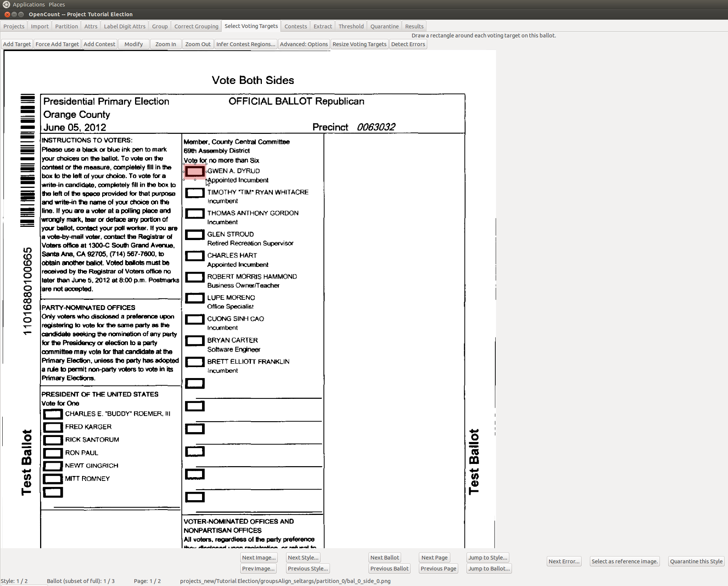This screenshot has width=728, height=586.
Task: View the Results tab
Action: (x=414, y=26)
